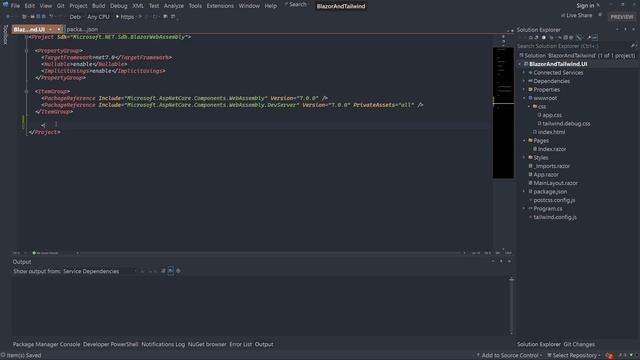Viewport: 640px width, 360px height.
Task: Collapse the BlazorAndTailwind.UI project node
Action: click(520, 64)
